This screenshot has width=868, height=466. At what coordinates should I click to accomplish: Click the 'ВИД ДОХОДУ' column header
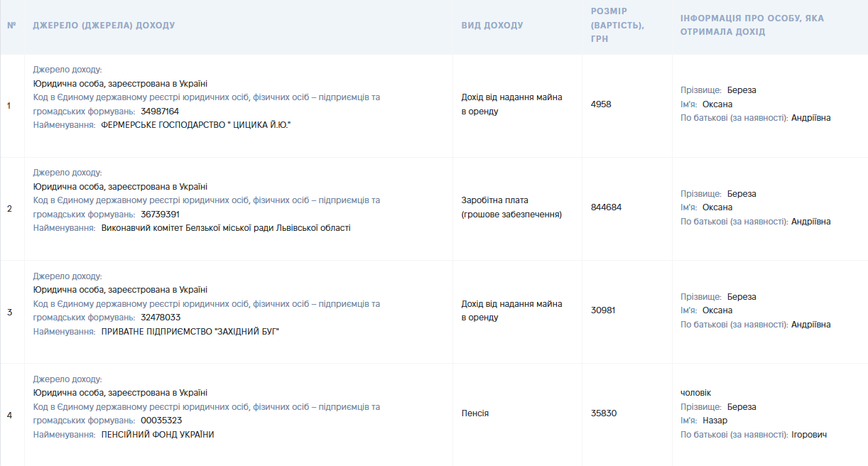click(x=492, y=26)
